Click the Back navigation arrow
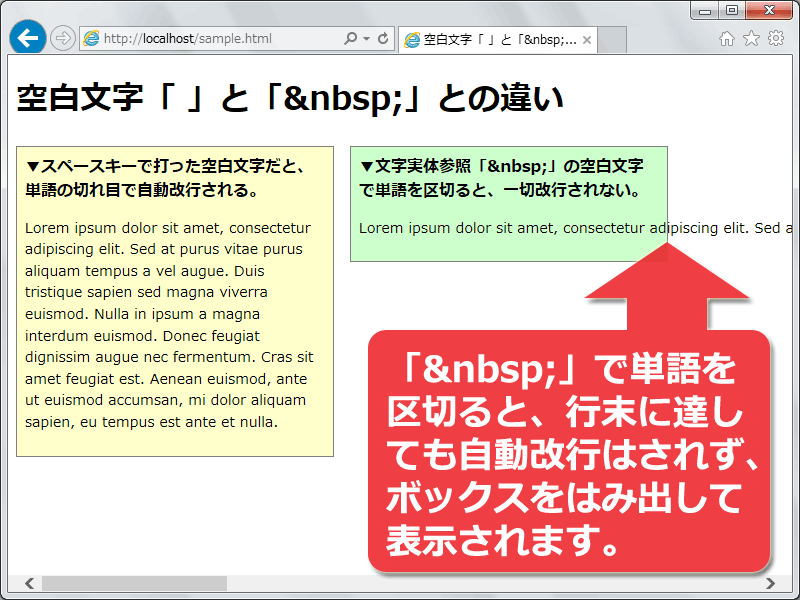The height and width of the screenshot is (600, 800). [27, 38]
